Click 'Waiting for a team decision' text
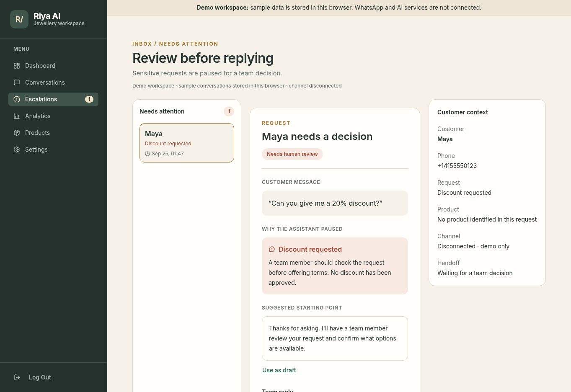Viewport: 571px width, 392px height. point(475,273)
